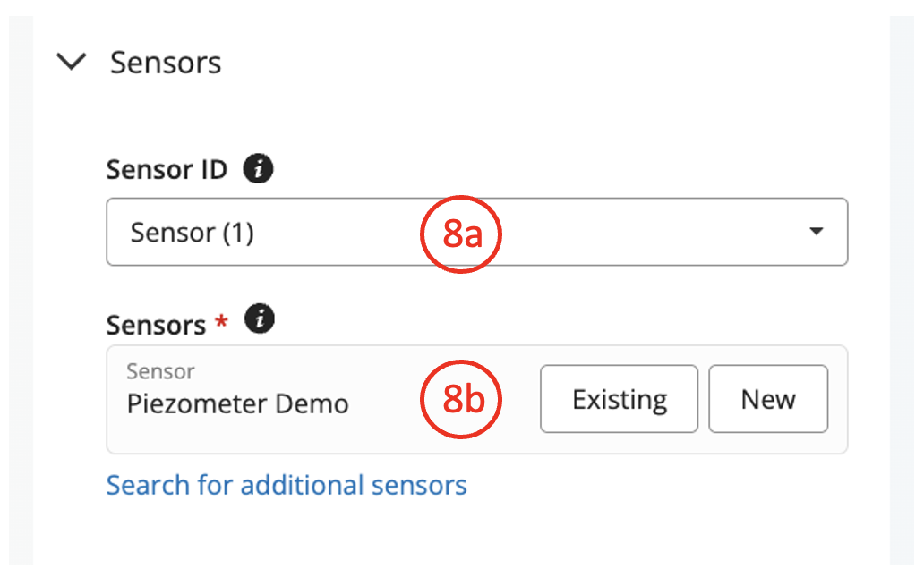Click the red required asterisk beside Sensors

click(x=221, y=323)
